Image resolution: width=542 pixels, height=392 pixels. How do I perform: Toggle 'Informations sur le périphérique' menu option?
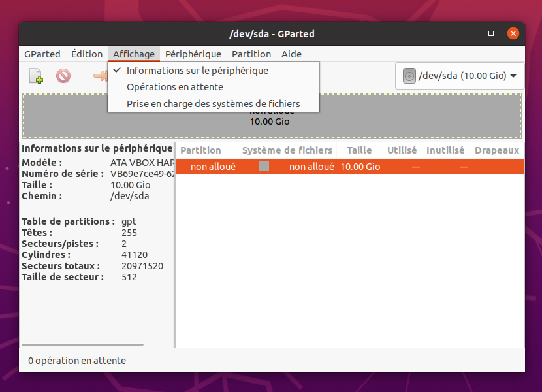click(x=214, y=71)
